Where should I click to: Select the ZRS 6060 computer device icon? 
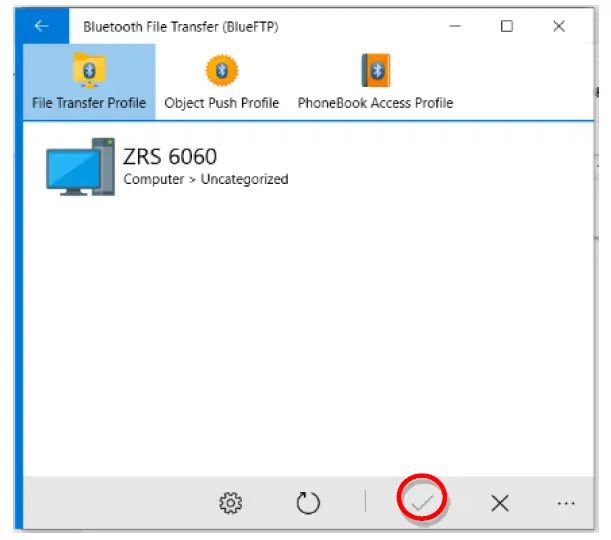[x=81, y=167]
